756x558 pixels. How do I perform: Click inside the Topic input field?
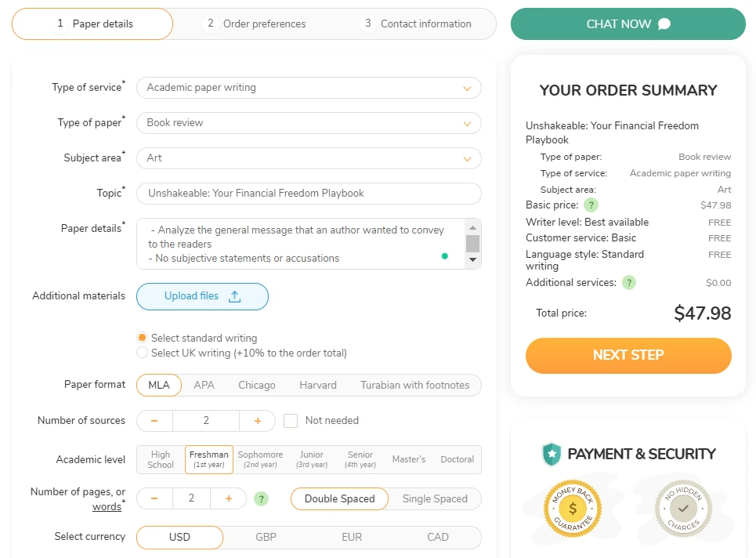pyautogui.click(x=309, y=194)
